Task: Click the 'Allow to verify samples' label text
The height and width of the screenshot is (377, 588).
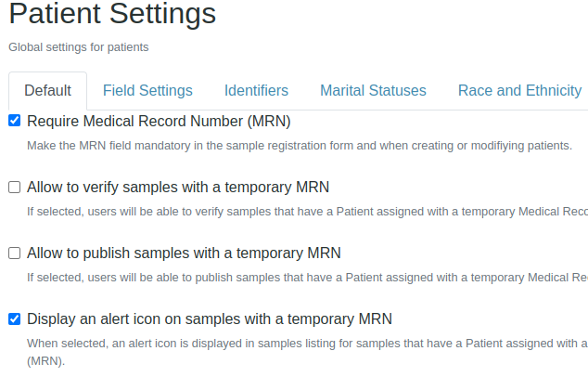Action: coord(178,187)
